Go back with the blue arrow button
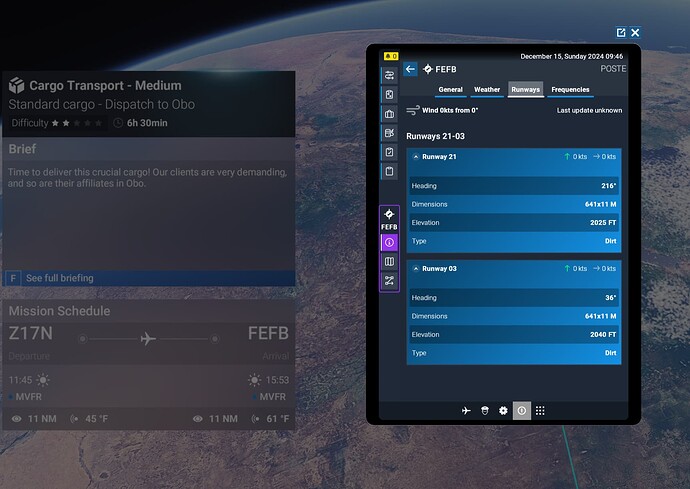The width and height of the screenshot is (690, 489). click(410, 69)
